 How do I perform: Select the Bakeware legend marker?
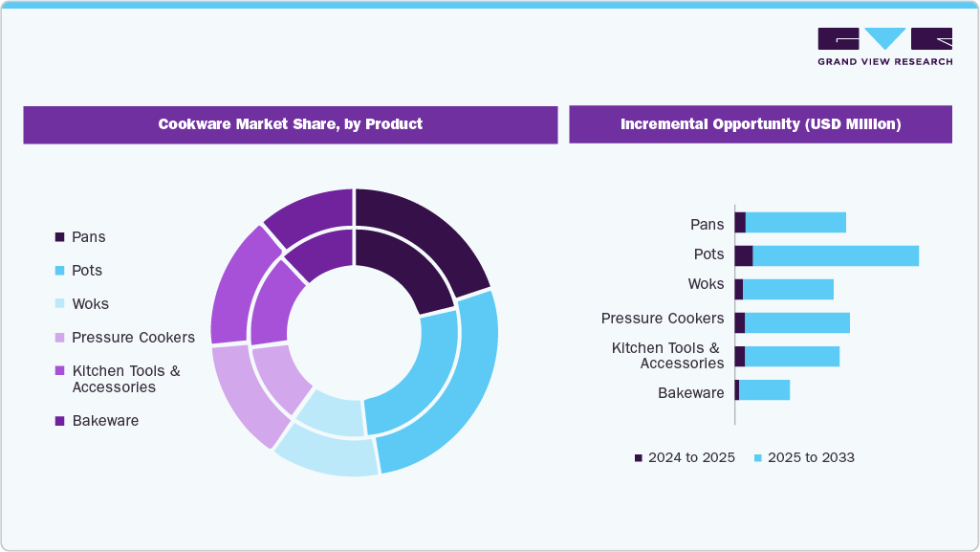[x=57, y=420]
